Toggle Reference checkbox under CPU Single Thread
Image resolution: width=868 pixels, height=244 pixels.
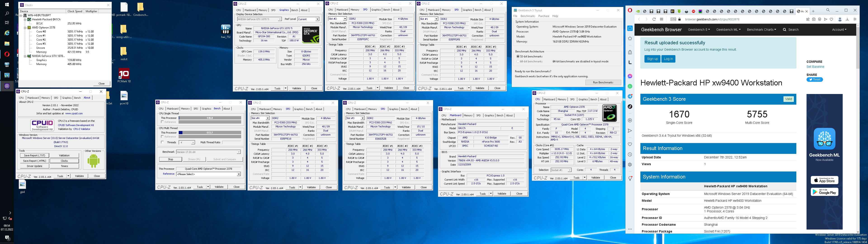point(163,122)
